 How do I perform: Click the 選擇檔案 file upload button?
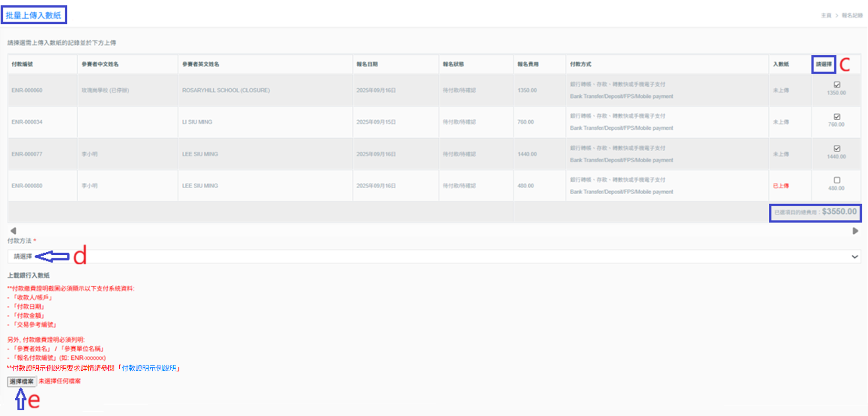[x=22, y=381]
